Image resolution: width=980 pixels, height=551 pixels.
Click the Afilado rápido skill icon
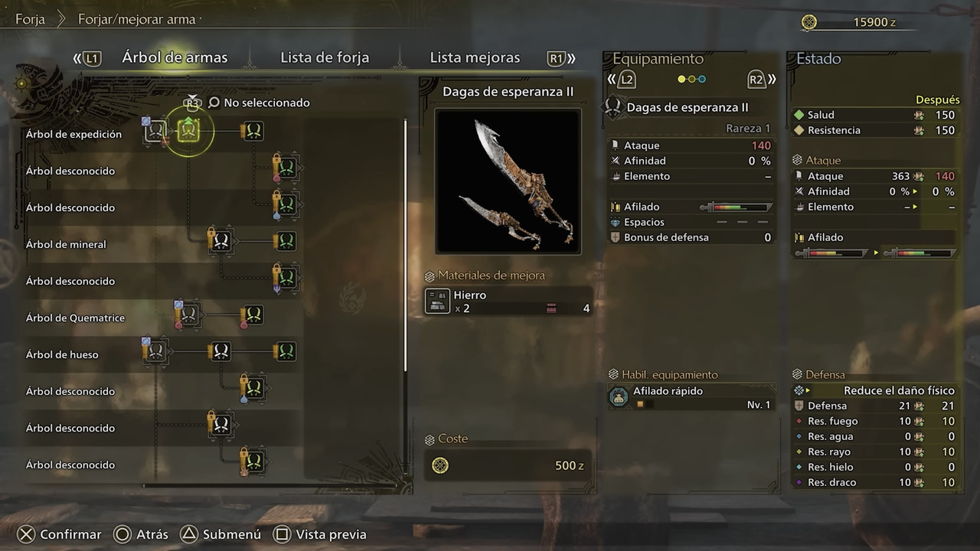(619, 397)
